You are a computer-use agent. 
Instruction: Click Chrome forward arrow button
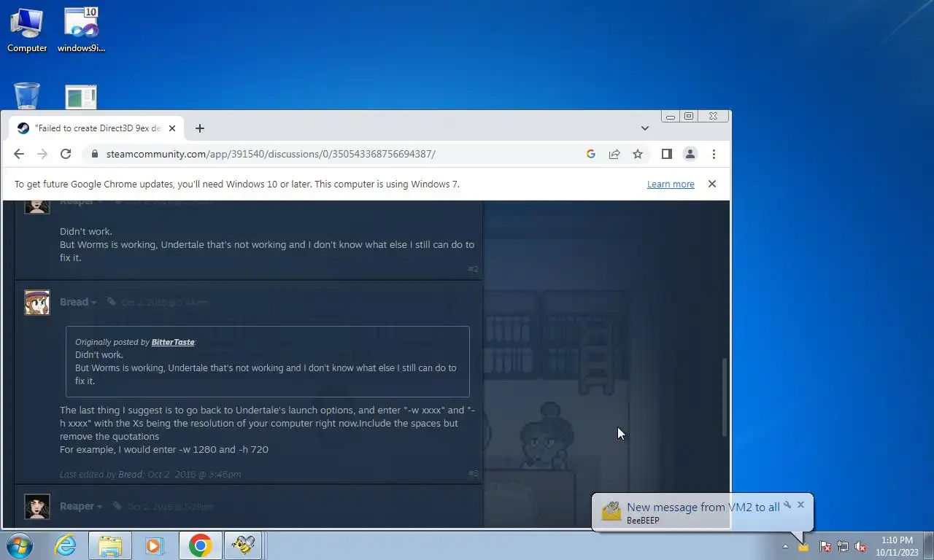pyautogui.click(x=42, y=154)
